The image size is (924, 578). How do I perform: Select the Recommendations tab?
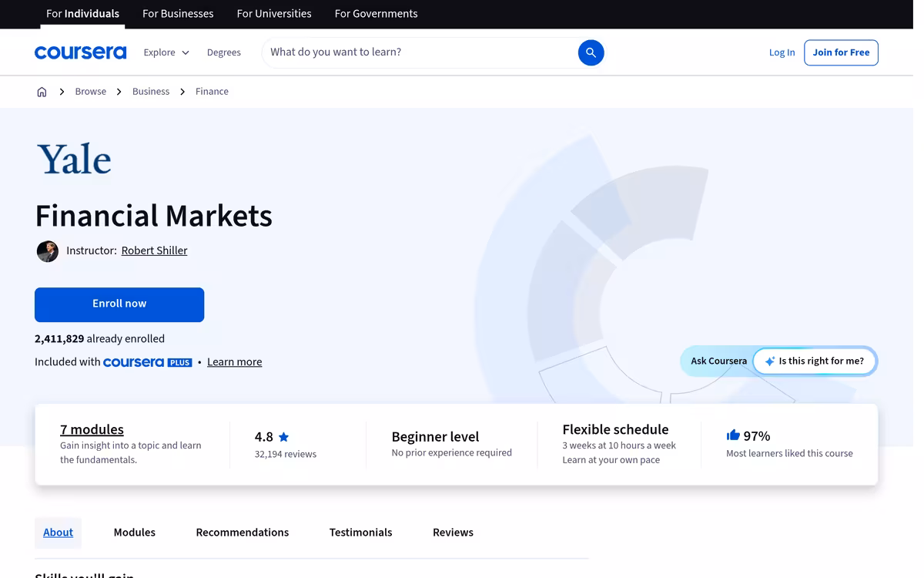click(x=243, y=533)
